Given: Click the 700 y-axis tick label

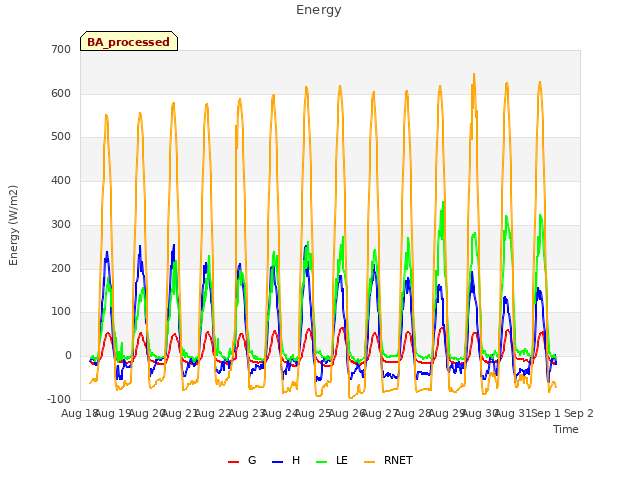Looking at the screenshot, I should pos(61,49).
